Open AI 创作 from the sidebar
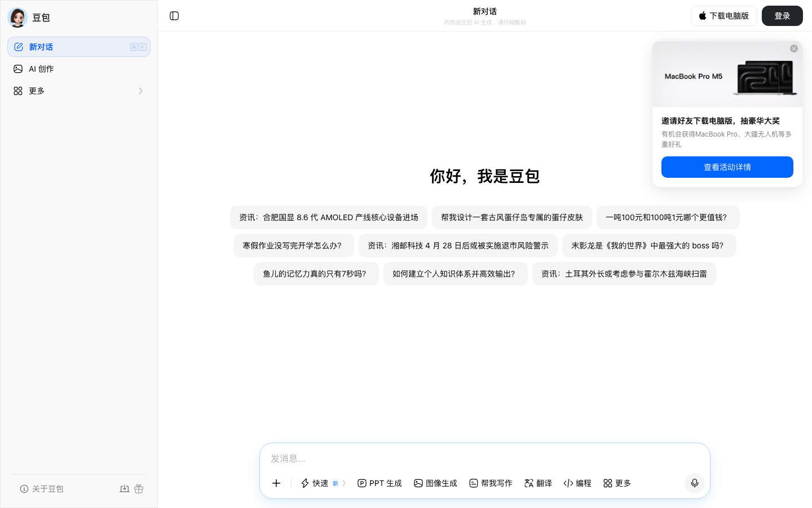 pos(42,68)
